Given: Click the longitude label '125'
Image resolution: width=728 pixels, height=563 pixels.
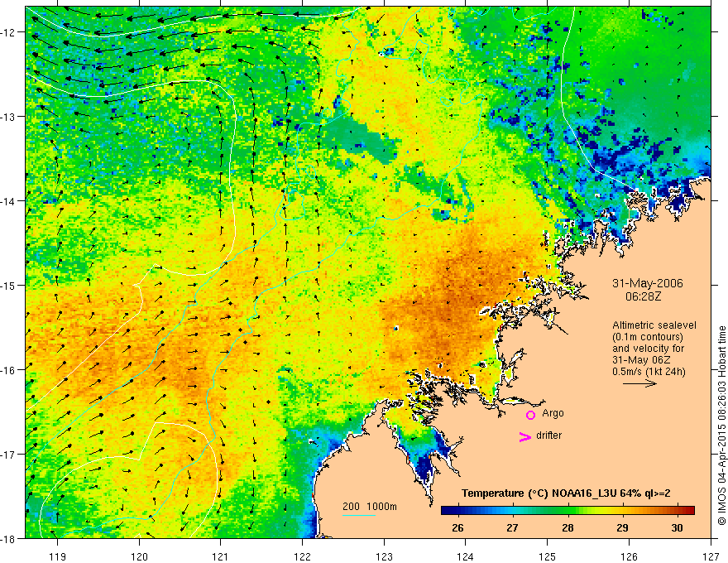Looking at the screenshot, I should pos(548,556).
